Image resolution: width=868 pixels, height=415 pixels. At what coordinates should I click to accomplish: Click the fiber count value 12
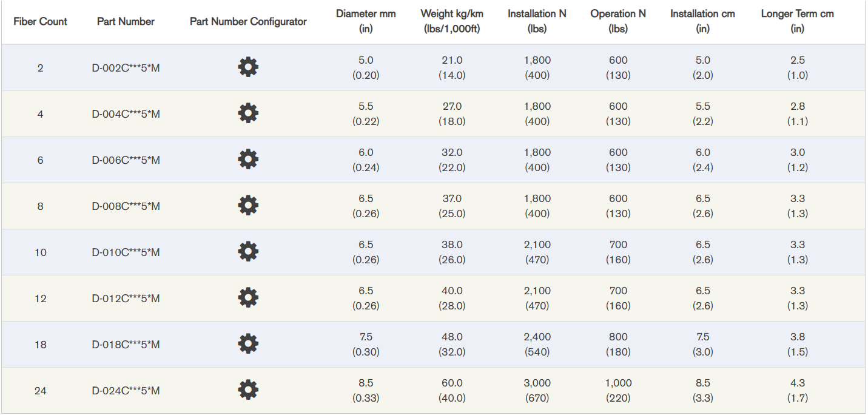[41, 297]
